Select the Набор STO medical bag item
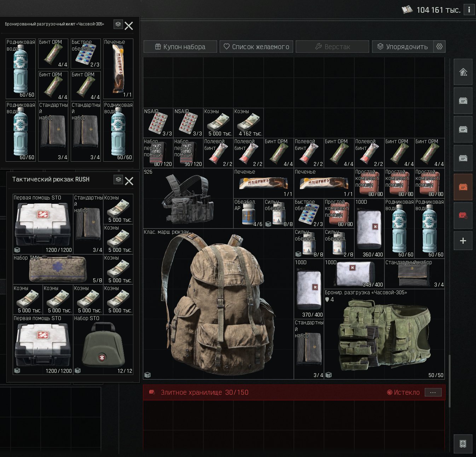476x457 pixels. 103,345
